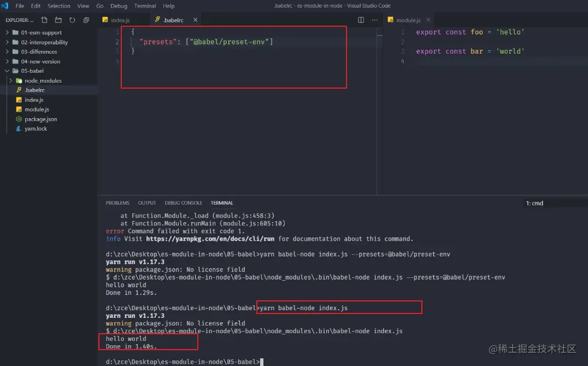Switch to the DEBUG CONSOLE panel tab
The width and height of the screenshot is (588, 366).
click(x=183, y=203)
